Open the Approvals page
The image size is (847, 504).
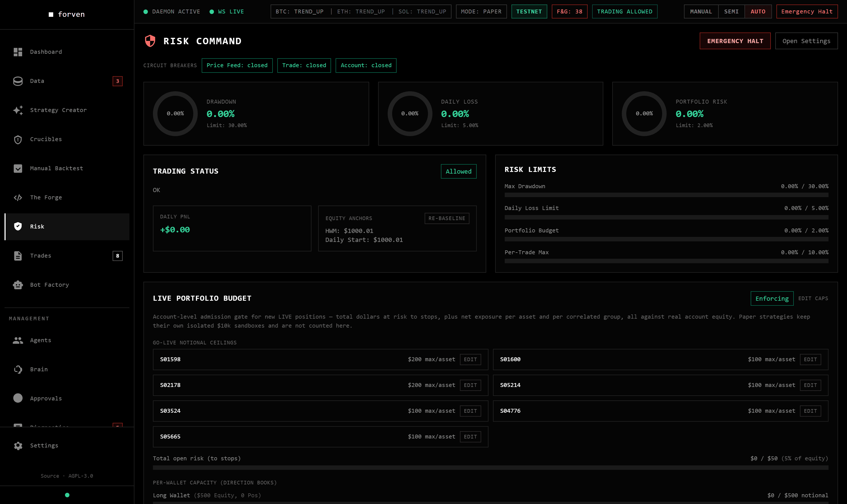tap(67, 398)
